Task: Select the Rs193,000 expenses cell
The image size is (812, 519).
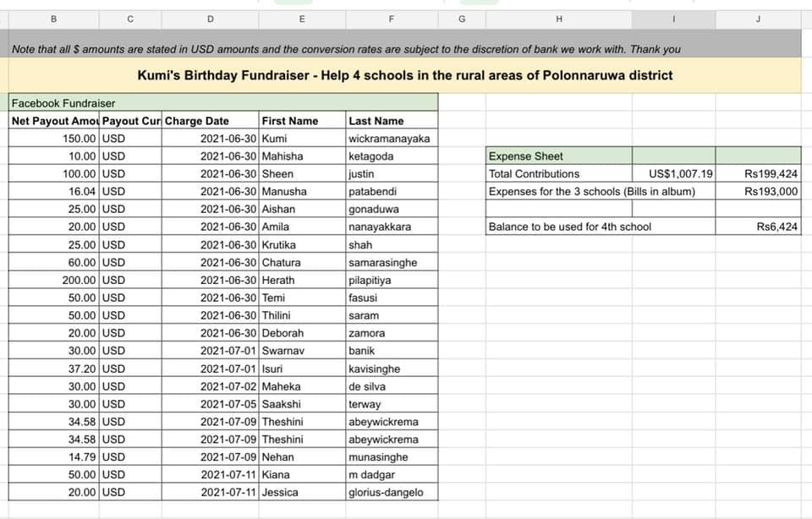Action: point(758,191)
